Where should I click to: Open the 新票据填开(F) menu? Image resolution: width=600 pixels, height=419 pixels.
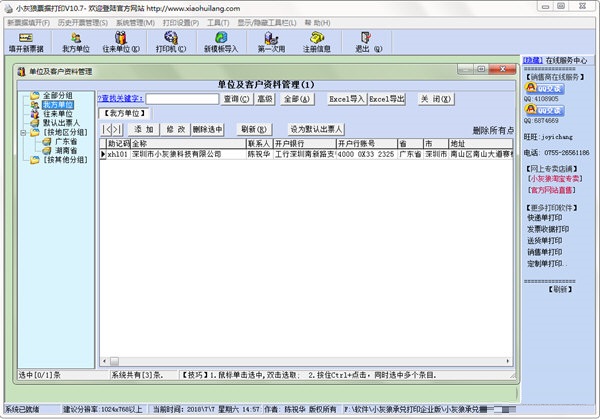pyautogui.click(x=28, y=23)
